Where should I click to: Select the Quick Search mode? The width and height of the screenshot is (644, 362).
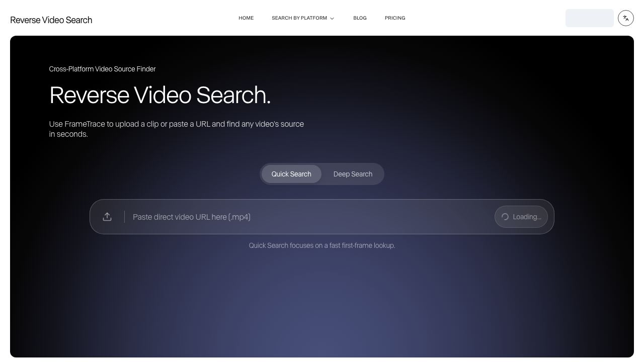click(x=291, y=174)
